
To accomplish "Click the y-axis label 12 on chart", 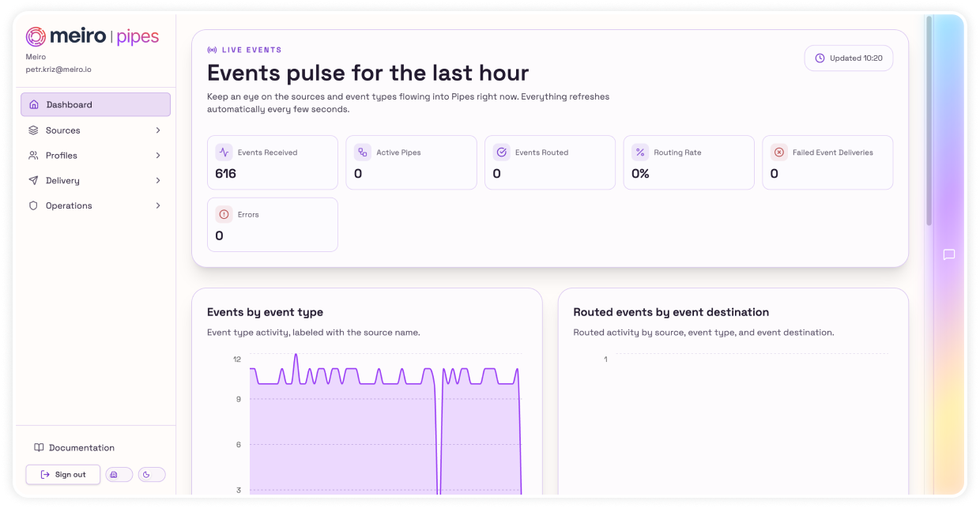I will (237, 360).
